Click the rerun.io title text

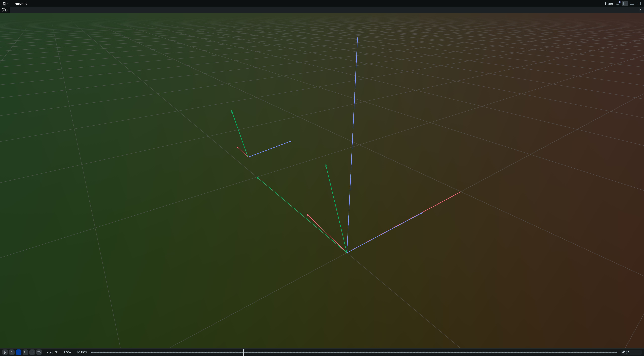pyautogui.click(x=21, y=4)
